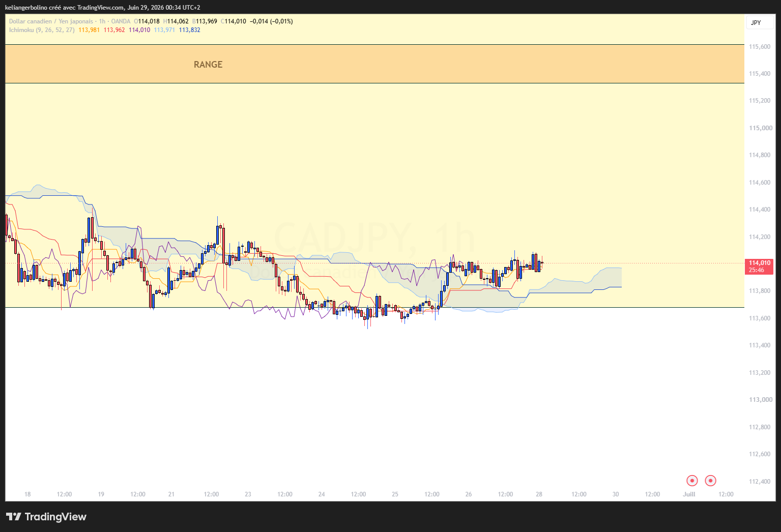
Task: Click the OANDA source label
Action: click(x=121, y=21)
